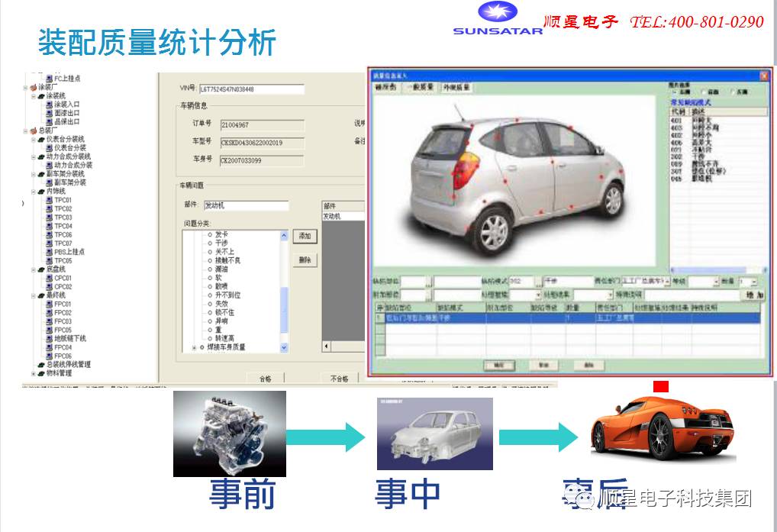Select the 干涉 problem category radio option
Image resolution: width=777 pixels, height=532 pixels.
(x=211, y=243)
